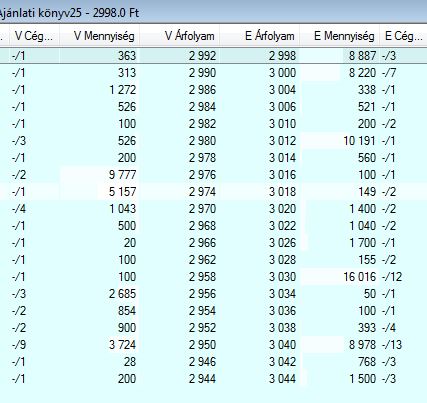This screenshot has width=427, height=403.
Task: Select the top row with bid 2 992
Action: tap(213, 56)
